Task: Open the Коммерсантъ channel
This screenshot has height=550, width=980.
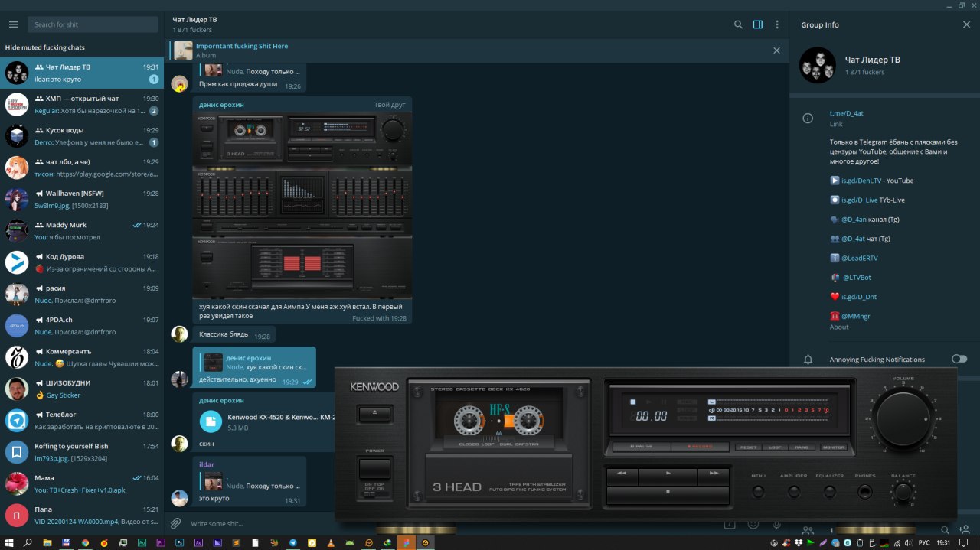Action: (82, 357)
